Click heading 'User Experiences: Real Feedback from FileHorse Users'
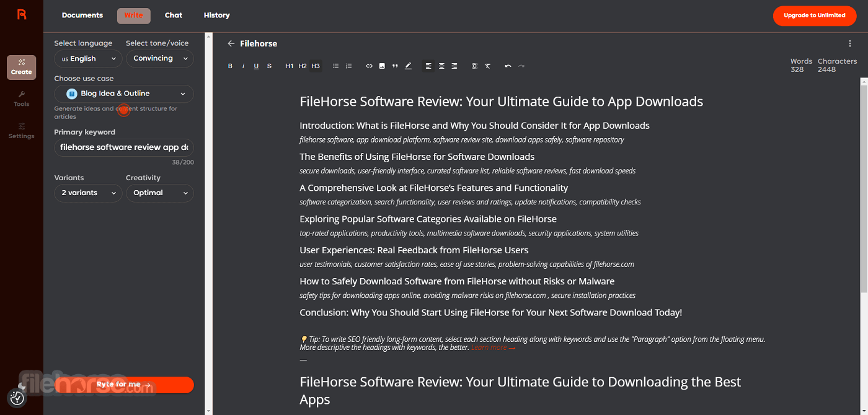The width and height of the screenshot is (868, 415). [414, 250]
